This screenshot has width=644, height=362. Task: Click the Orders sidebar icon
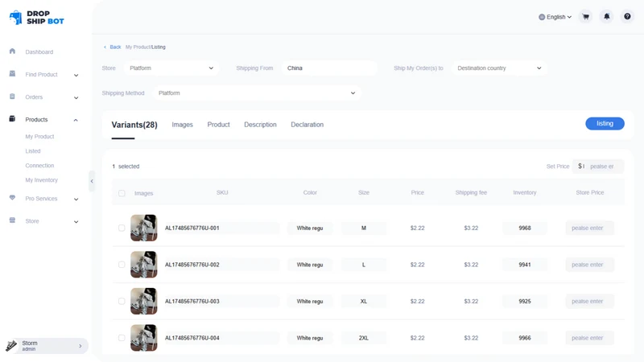click(x=12, y=97)
